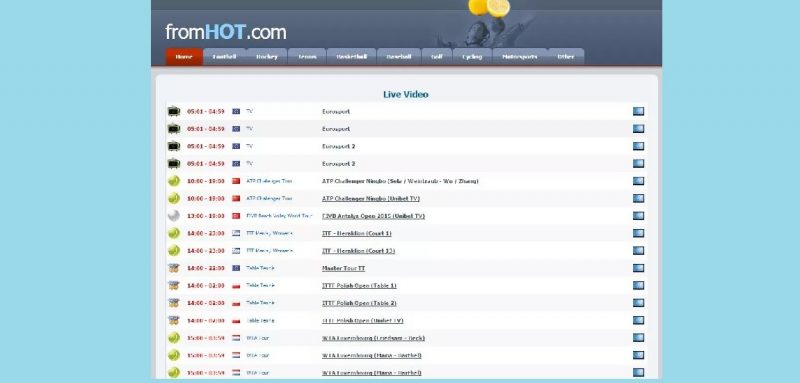Click the fromHOT.com logo
This screenshot has height=383, width=800.
pyautogui.click(x=226, y=32)
